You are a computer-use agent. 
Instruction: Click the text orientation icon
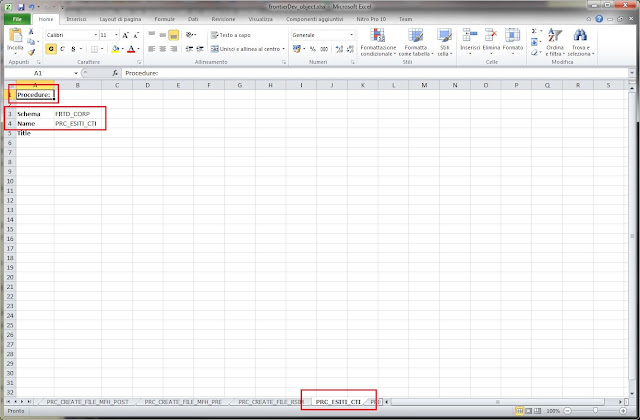(189, 35)
